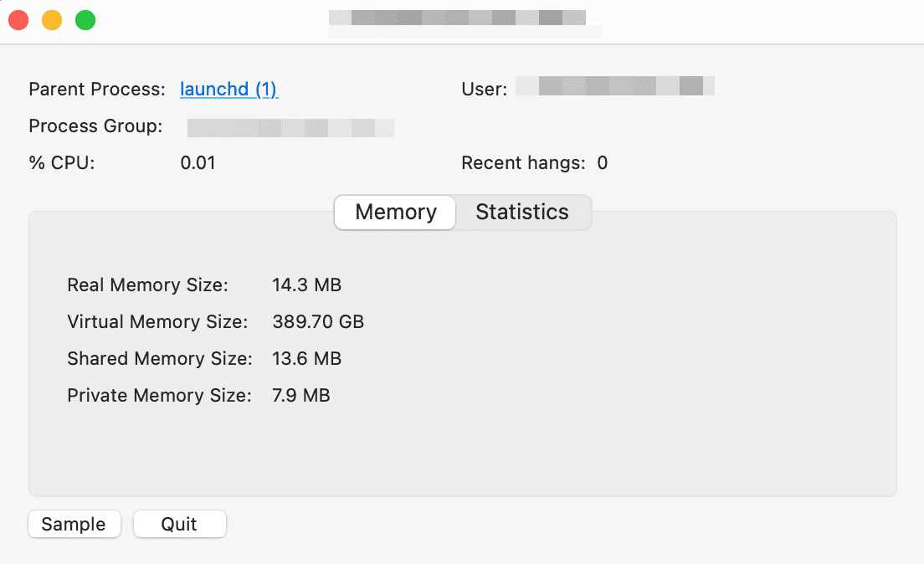Select the 14.3 MB real memory value
Viewport: 924px width, 564px height.
tap(306, 285)
